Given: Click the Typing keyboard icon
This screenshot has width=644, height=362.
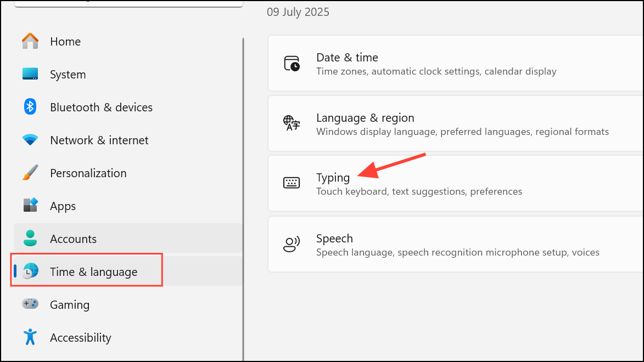Looking at the screenshot, I should click(292, 183).
